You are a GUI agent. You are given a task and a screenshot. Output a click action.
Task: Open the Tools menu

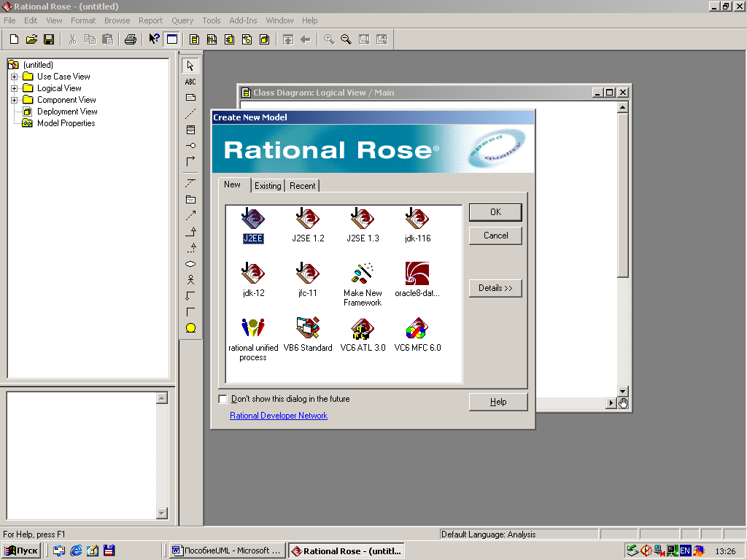tap(211, 20)
